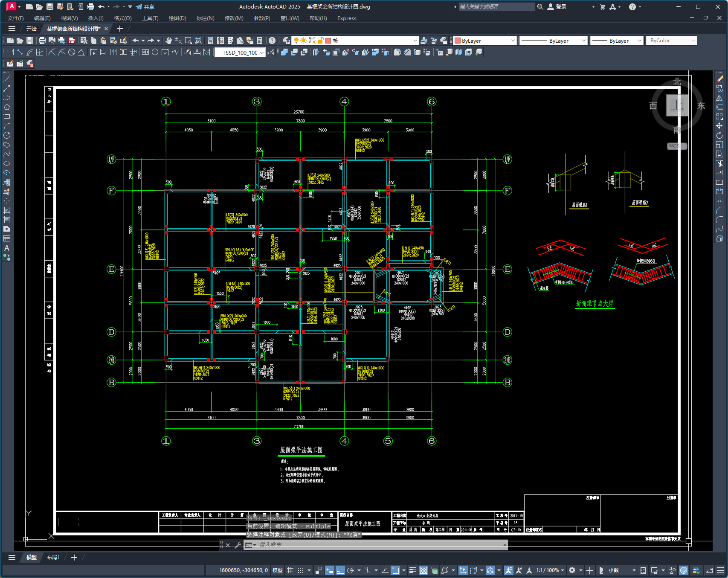Click the Dimension Update icon
The height and width of the screenshot is (578, 728).
pos(207,52)
